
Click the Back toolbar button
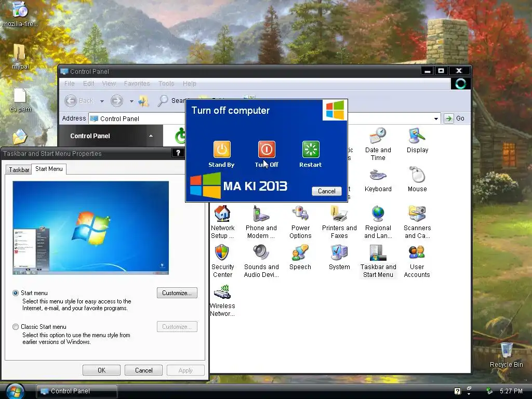(79, 101)
